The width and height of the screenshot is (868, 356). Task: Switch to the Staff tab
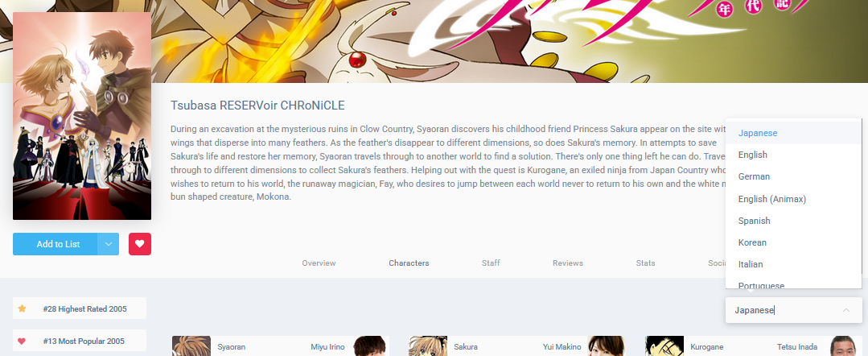[491, 263]
